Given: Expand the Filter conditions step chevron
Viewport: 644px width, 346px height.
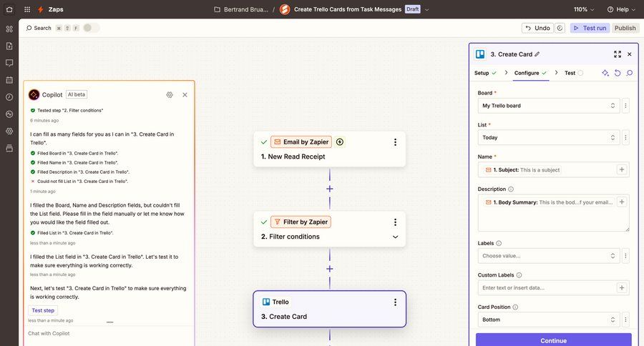Looking at the screenshot, I should click(x=395, y=237).
